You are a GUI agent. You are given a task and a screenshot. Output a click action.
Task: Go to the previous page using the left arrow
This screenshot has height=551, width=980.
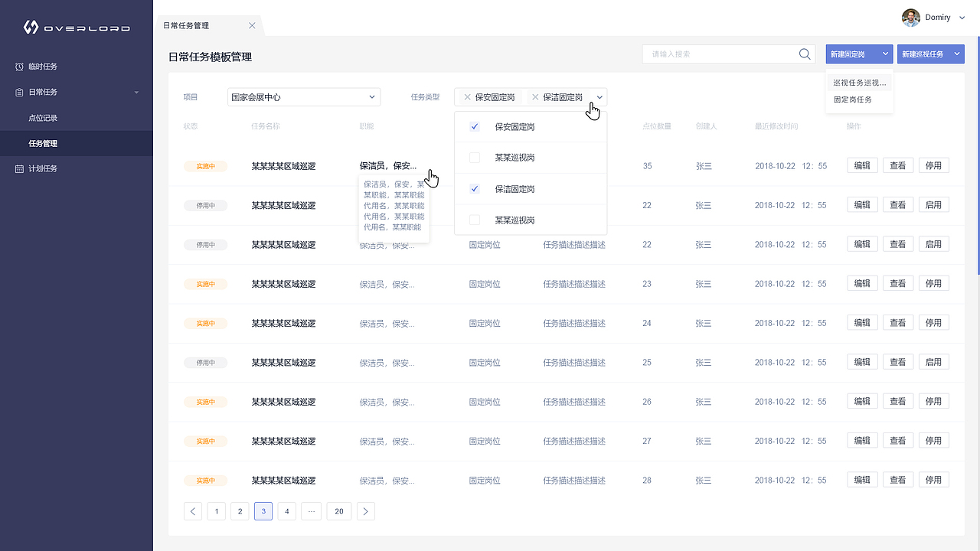[x=193, y=511]
